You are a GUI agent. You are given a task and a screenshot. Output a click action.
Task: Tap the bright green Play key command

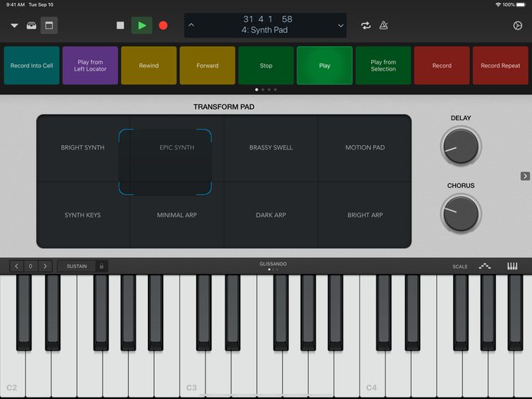click(x=325, y=65)
